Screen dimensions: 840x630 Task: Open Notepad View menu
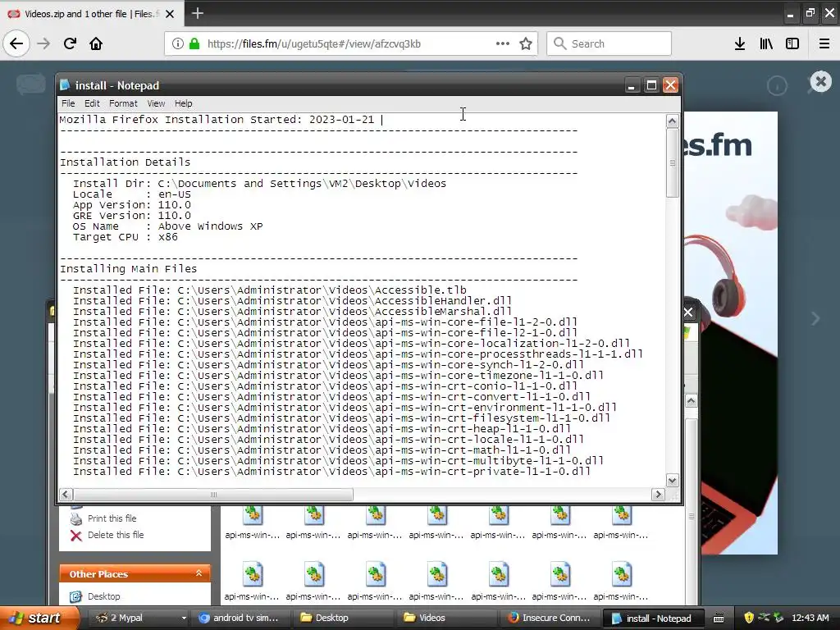156,103
